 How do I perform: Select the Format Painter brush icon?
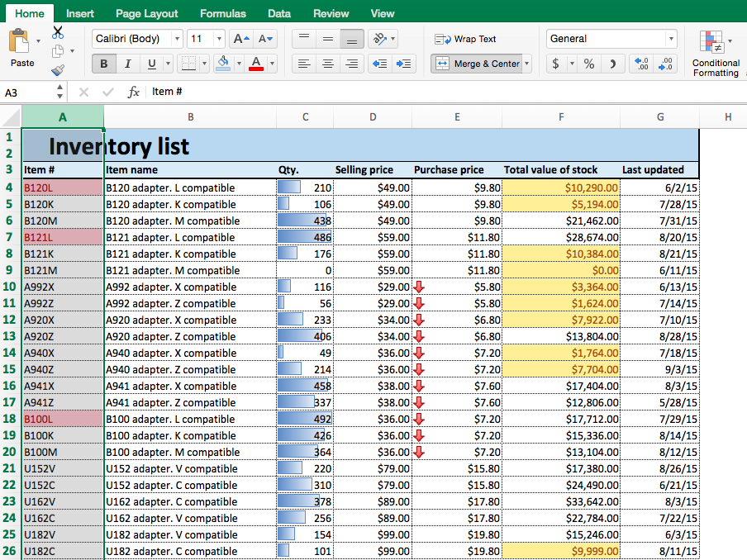[x=58, y=70]
